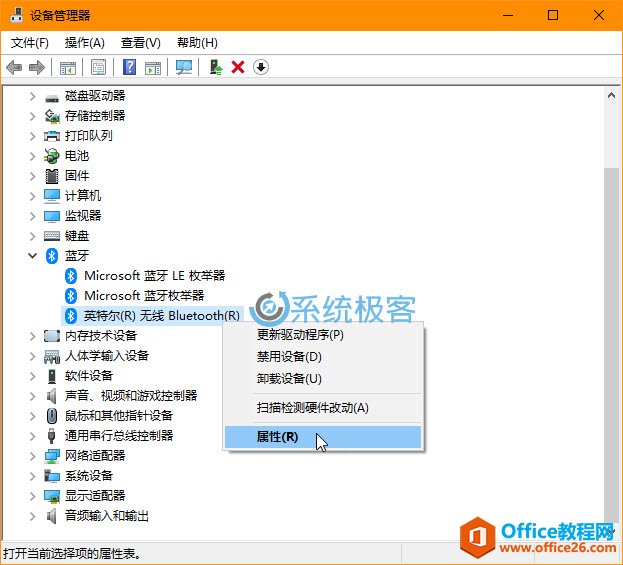Viewport: 623px width, 565px height.
Task: Expand the 磁盘驱动器 node
Action: point(33,96)
